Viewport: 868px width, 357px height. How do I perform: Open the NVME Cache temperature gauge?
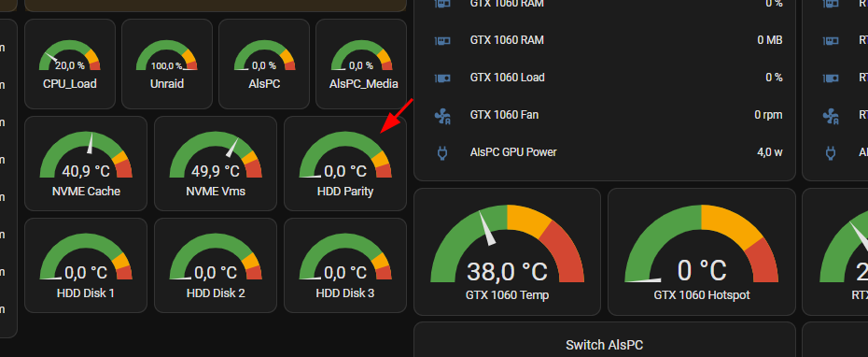(x=86, y=164)
